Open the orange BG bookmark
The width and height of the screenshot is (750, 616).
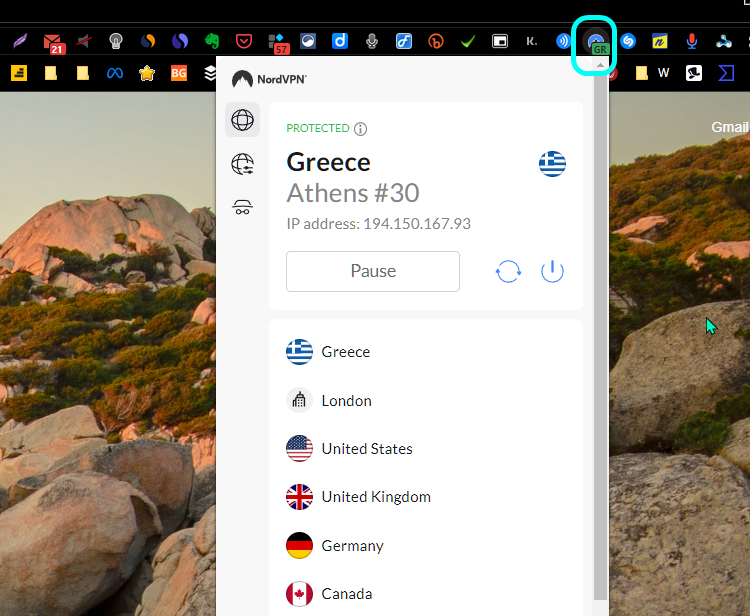tap(179, 73)
